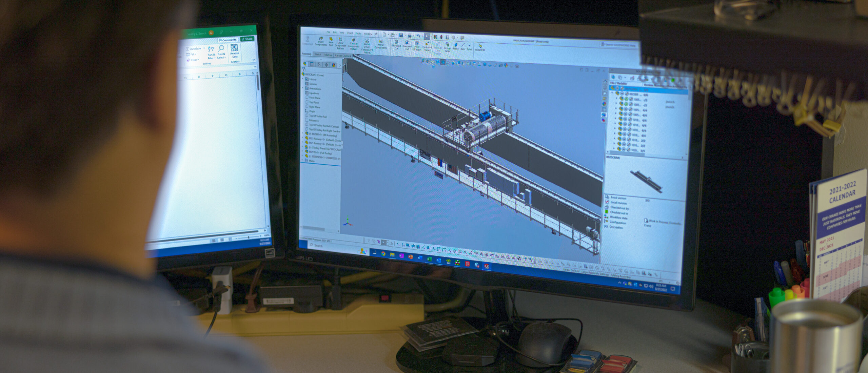Click the Exploded View tool
868x373 pixels.
point(427,46)
